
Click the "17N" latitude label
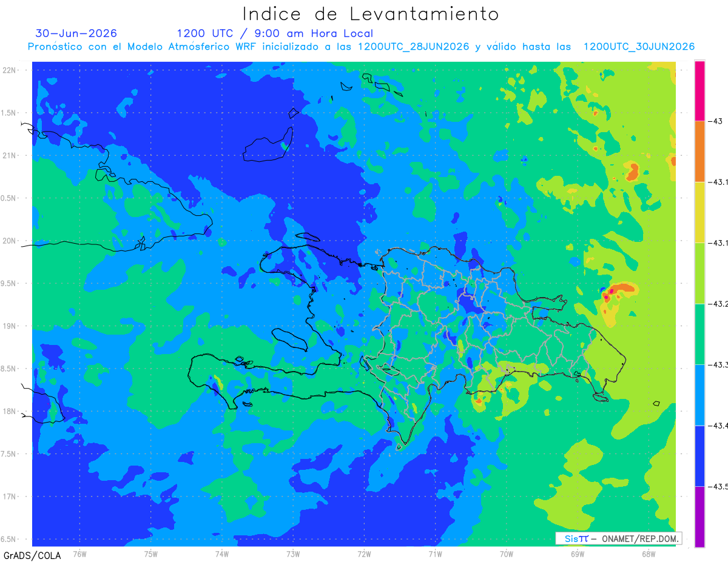10,497
